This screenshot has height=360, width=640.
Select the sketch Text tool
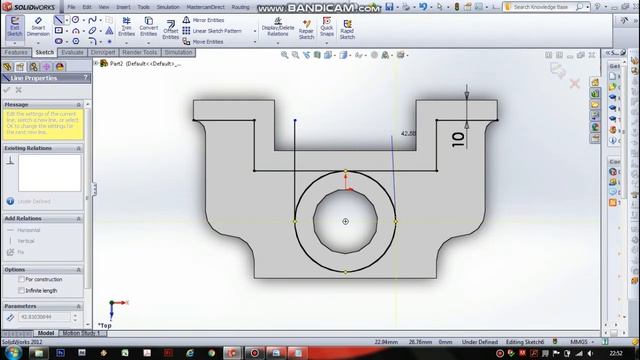[x=109, y=31]
